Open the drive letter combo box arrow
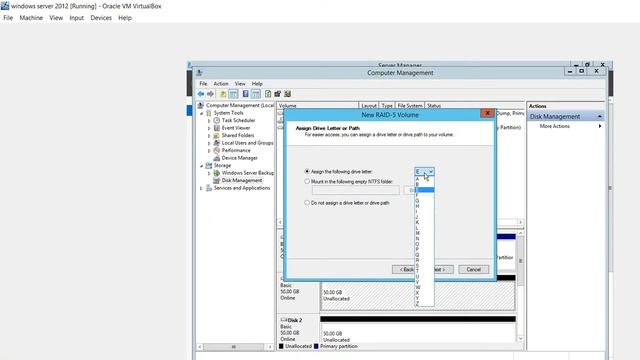The height and width of the screenshot is (360, 640). coord(431,172)
